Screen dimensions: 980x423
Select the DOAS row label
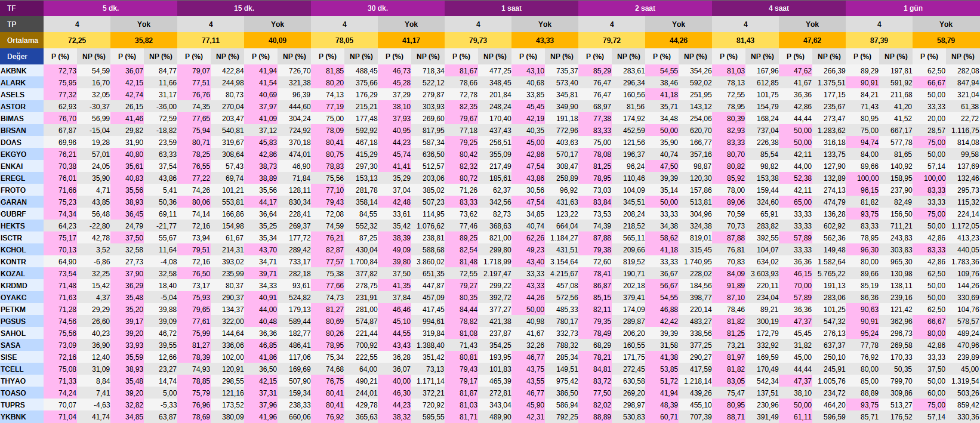click(x=21, y=143)
